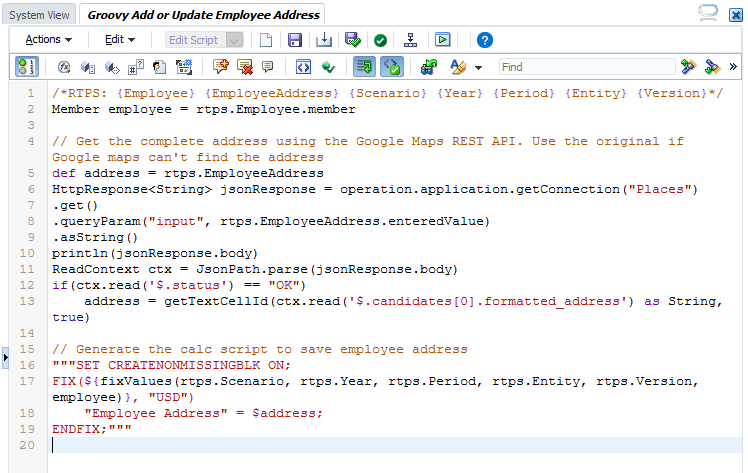Click the add comment icon
Viewport: 748px width, 473px height.
tap(221, 67)
